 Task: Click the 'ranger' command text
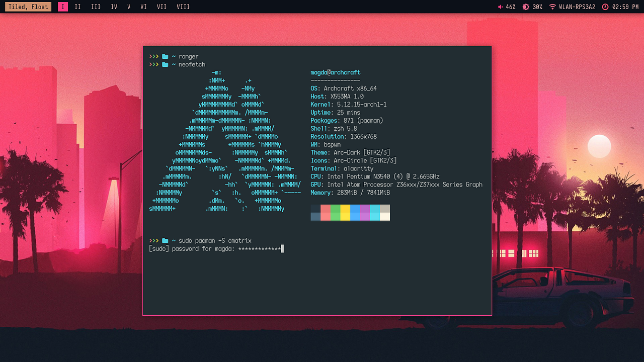(189, 57)
